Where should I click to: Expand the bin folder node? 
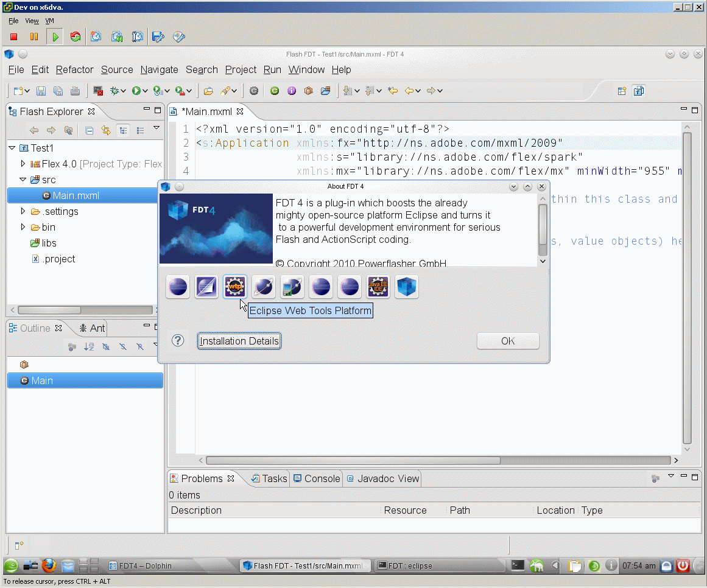pos(23,226)
